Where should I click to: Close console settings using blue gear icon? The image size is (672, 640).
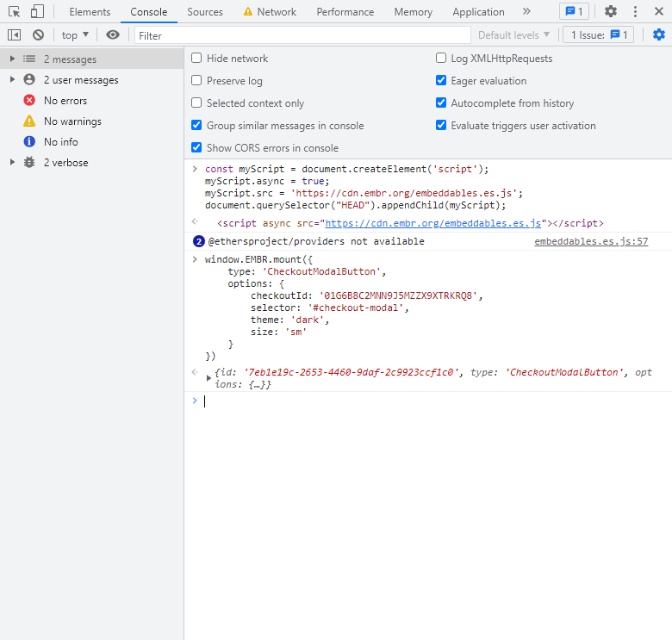coord(659,34)
